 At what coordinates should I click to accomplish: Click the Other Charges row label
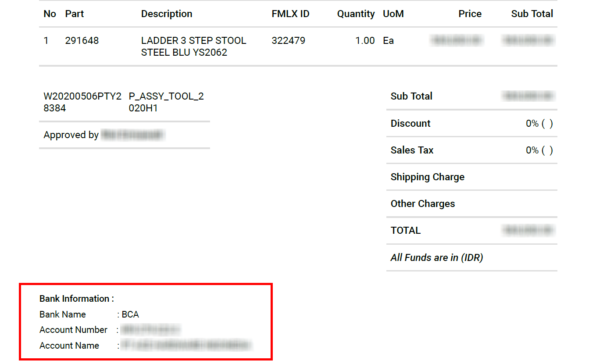tap(423, 204)
